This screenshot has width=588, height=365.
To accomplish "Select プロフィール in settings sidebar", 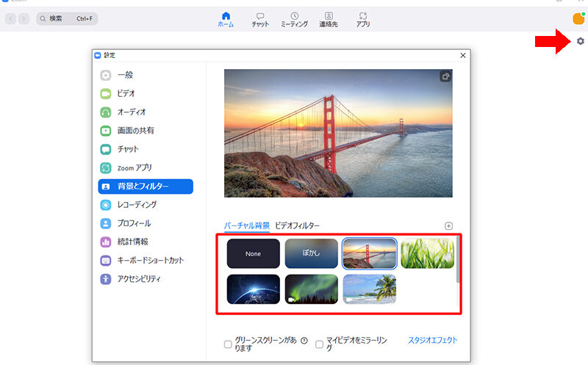I will (146, 223).
